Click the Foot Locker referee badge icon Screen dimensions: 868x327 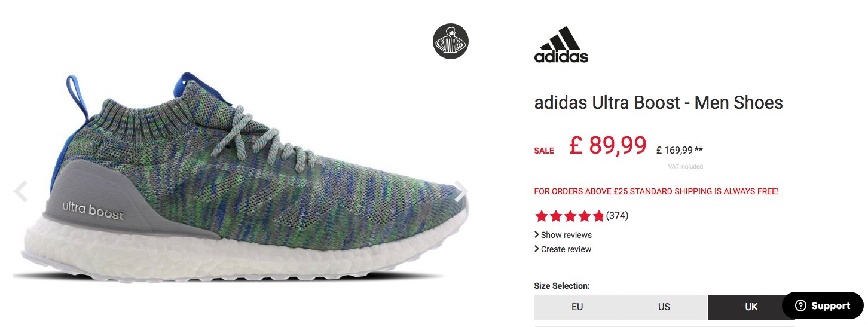[x=451, y=41]
